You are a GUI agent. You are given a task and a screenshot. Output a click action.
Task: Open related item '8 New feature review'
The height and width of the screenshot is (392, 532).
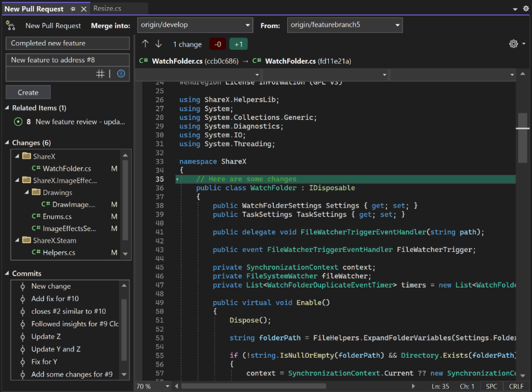point(70,121)
